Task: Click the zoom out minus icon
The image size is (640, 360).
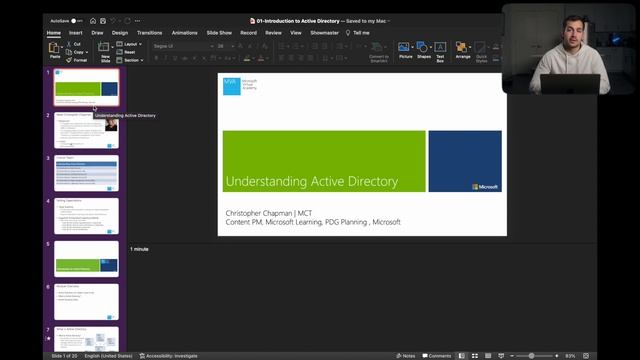Action: (x=512, y=356)
